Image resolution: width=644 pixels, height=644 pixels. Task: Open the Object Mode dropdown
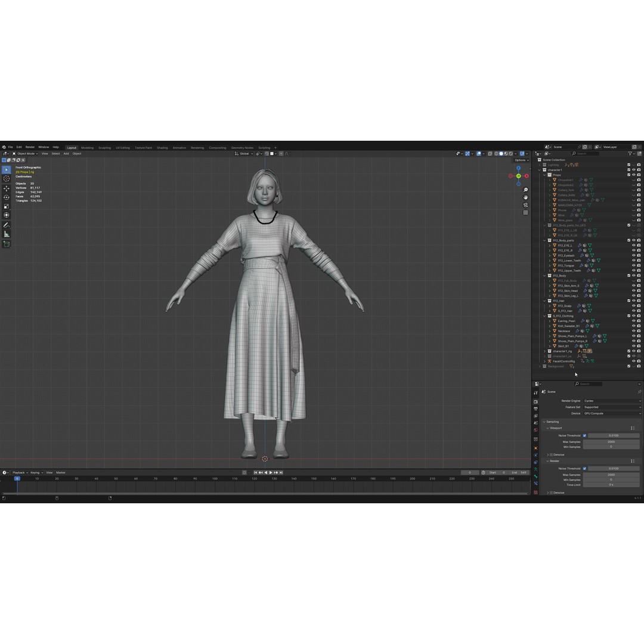click(25, 154)
